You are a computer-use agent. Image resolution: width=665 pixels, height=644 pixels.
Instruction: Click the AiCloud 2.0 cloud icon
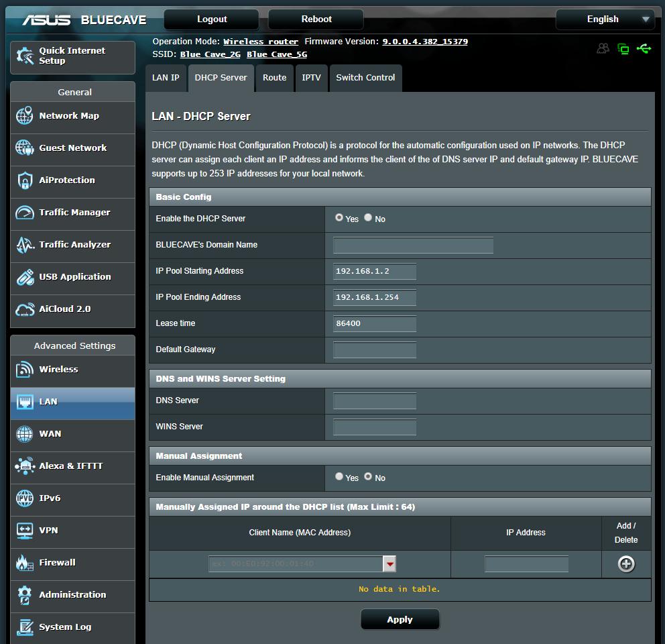[25, 309]
